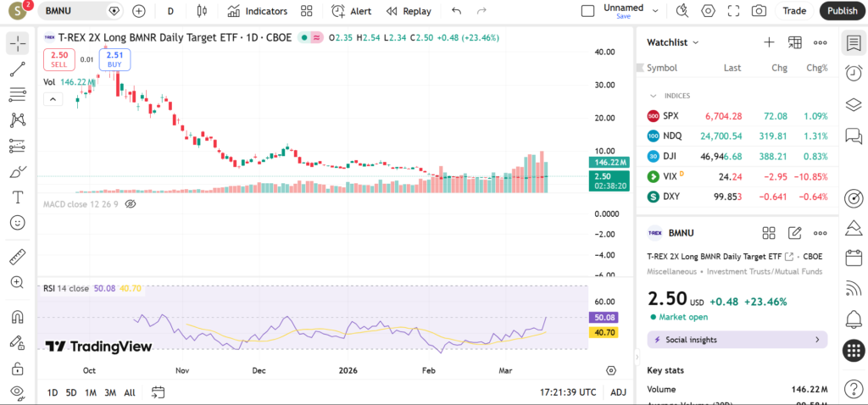Open the Social insights panel
868x405 pixels.
737,340
